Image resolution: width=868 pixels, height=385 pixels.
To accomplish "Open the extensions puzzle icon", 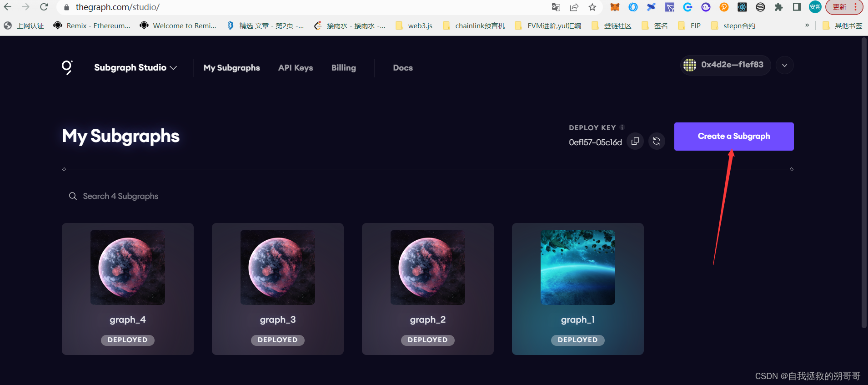I will pos(778,7).
